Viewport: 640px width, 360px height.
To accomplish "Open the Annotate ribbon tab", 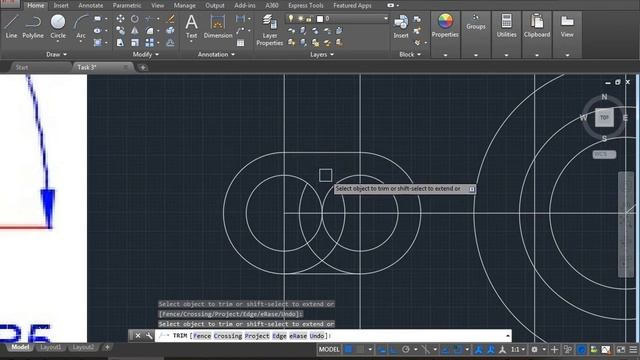I will pyautogui.click(x=91, y=5).
